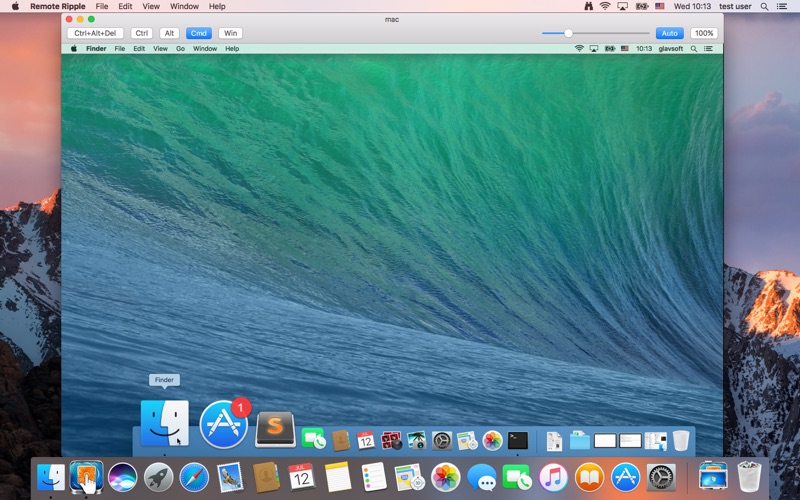800x500 pixels.
Task: Launch Photo Booth in the remote dock
Action: click(391, 440)
